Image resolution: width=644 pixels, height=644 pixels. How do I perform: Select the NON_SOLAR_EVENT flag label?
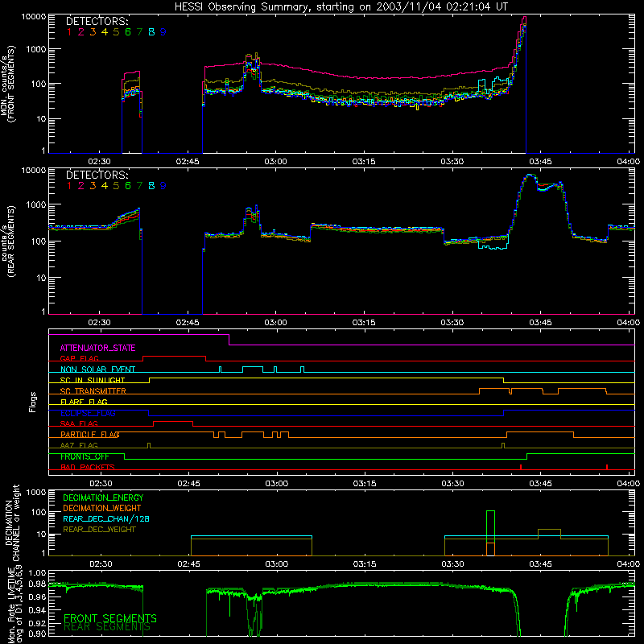[97, 369]
